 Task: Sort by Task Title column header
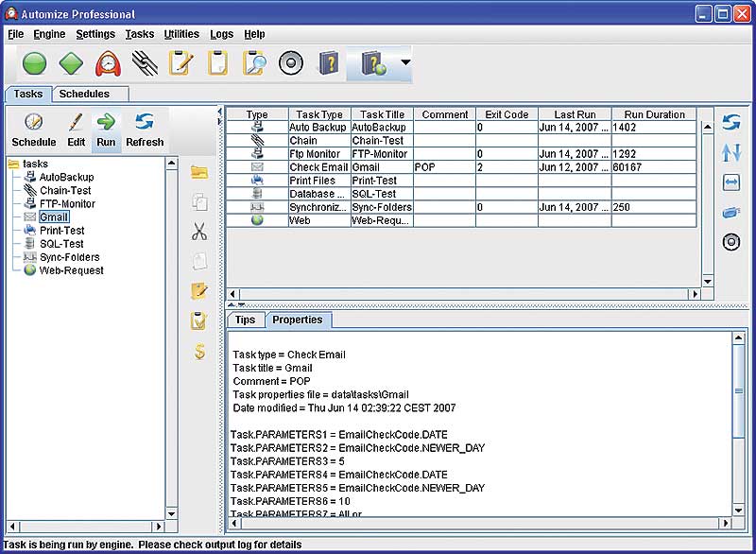(383, 114)
